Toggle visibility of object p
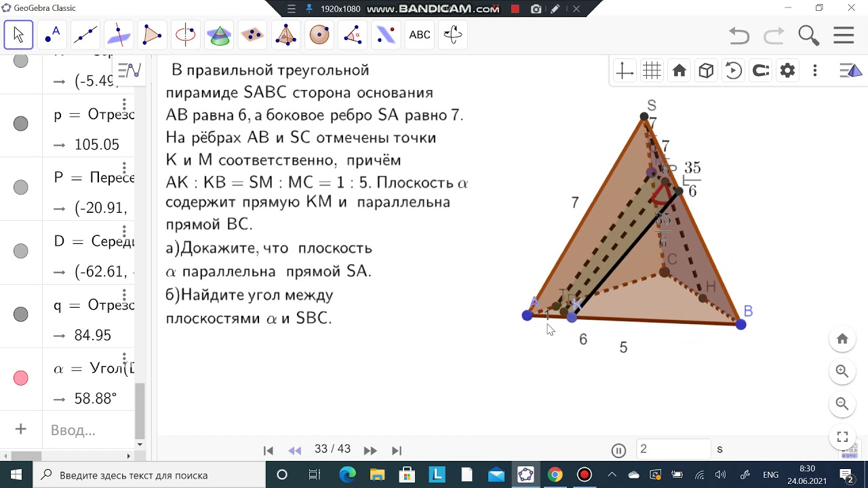This screenshot has height=488, width=868. [21, 123]
